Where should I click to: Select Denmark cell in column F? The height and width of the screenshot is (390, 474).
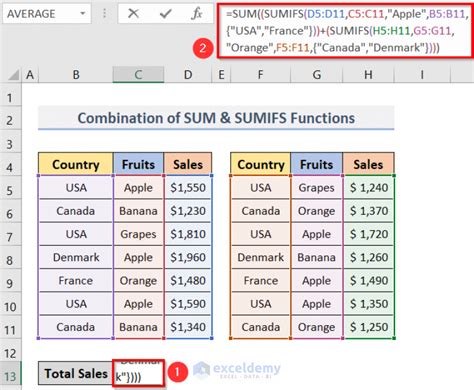click(x=261, y=257)
